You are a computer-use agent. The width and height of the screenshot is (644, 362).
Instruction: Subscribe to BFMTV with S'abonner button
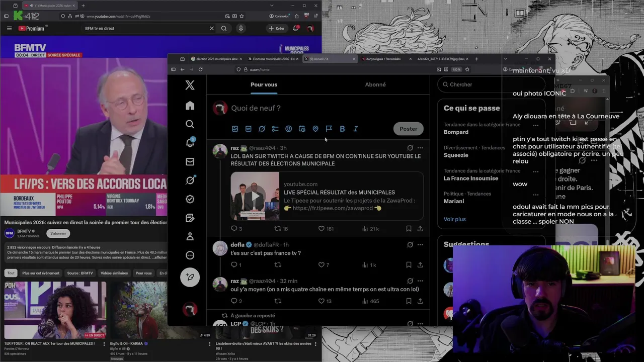coord(58,233)
